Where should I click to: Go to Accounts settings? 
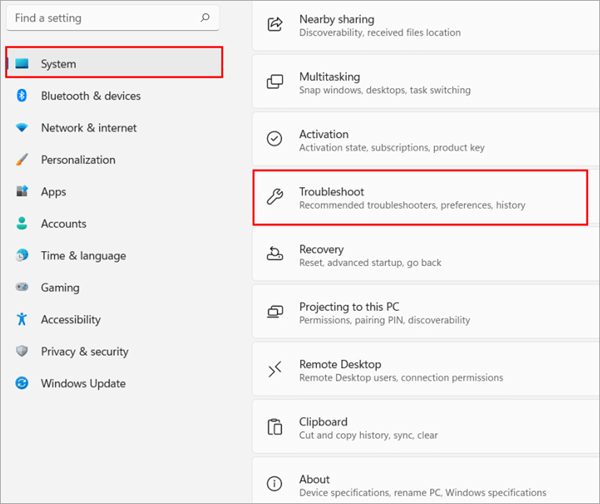[x=63, y=224]
